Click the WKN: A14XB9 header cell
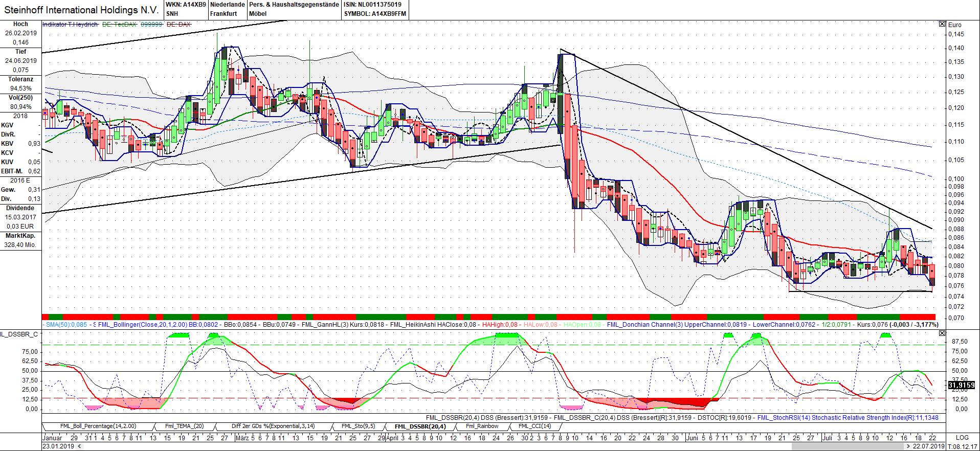The width and height of the screenshot is (980, 451). (x=186, y=5)
